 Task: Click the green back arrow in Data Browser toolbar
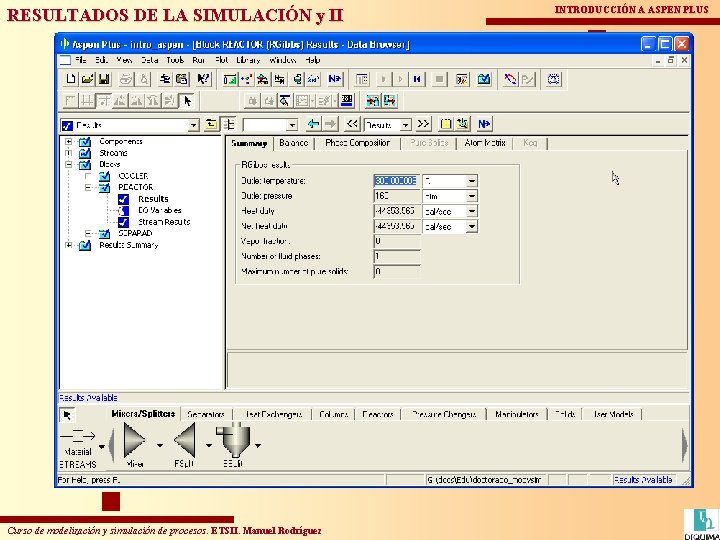pyautogui.click(x=314, y=124)
